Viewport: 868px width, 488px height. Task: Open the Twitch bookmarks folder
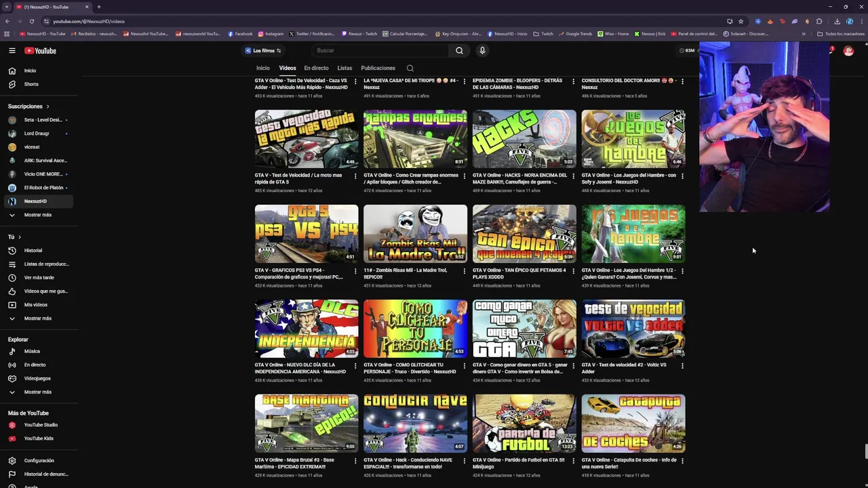pos(543,34)
